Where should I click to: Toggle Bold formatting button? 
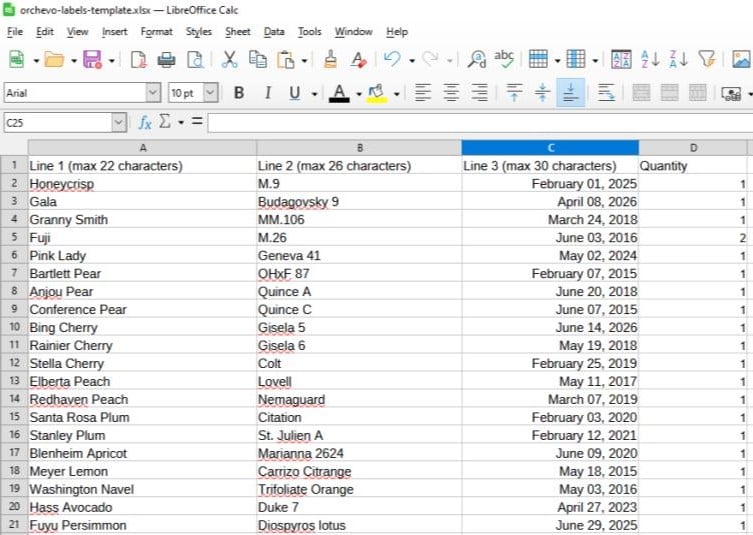tap(239, 93)
